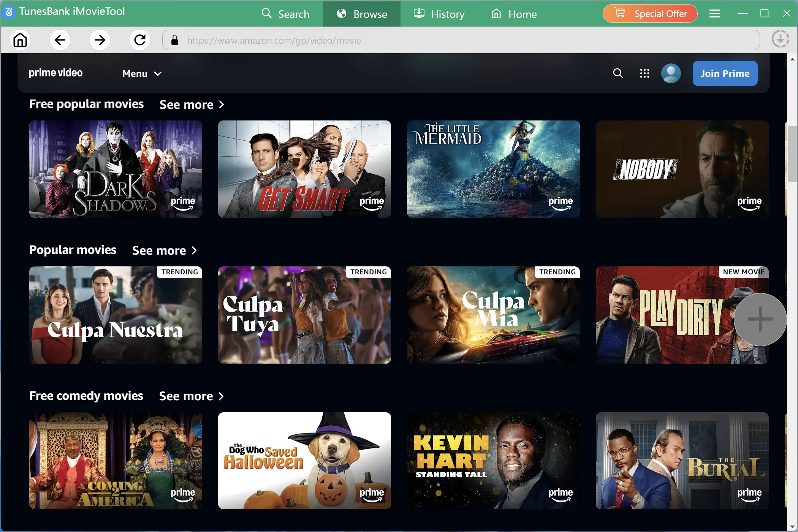The width and height of the screenshot is (798, 532).
Task: Open the hamburger menu in title bar
Action: [714, 14]
